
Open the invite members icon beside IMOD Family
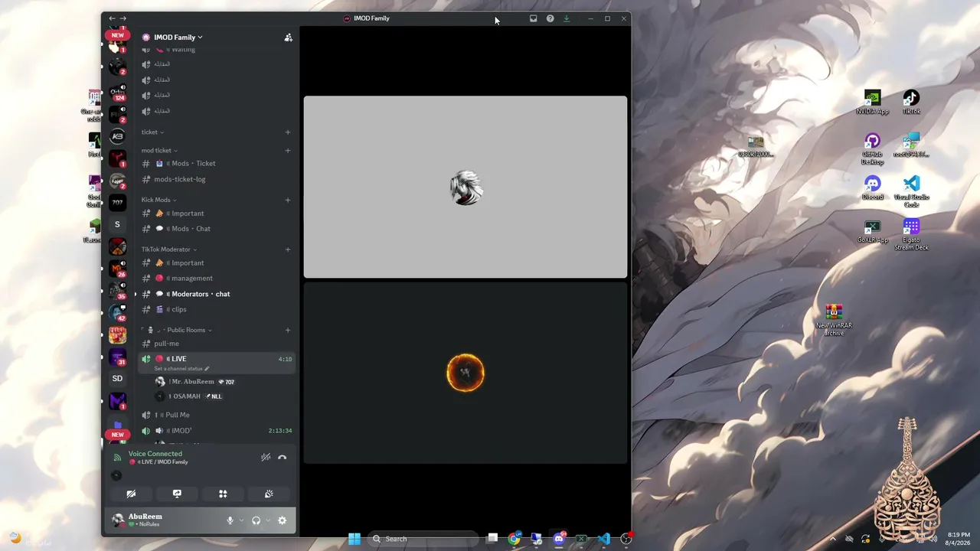288,37
